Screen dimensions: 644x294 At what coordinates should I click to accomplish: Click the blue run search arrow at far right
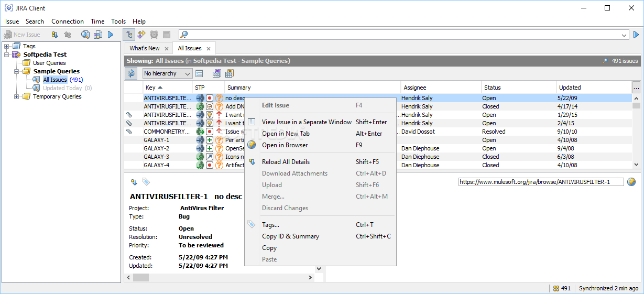click(x=636, y=35)
